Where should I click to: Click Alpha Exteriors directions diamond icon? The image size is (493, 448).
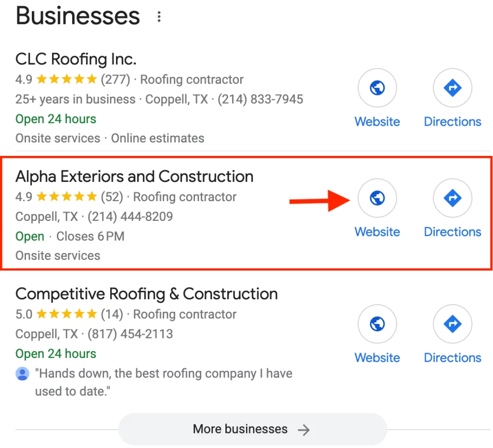453,198
